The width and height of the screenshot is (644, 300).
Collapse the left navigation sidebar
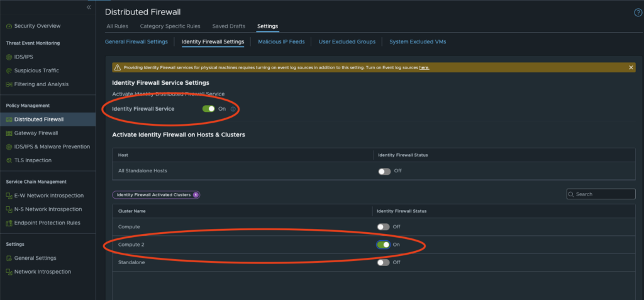pyautogui.click(x=89, y=7)
